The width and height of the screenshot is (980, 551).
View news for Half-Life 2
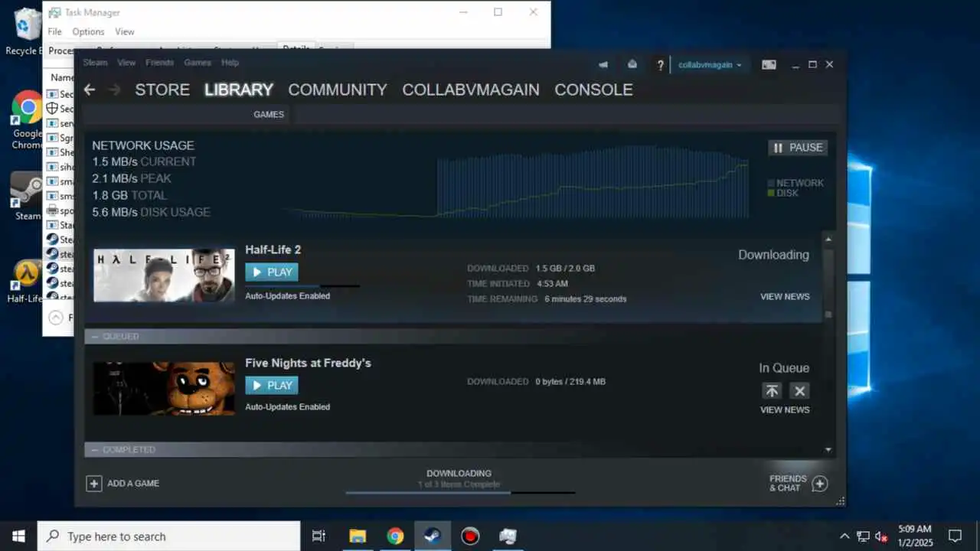(785, 297)
